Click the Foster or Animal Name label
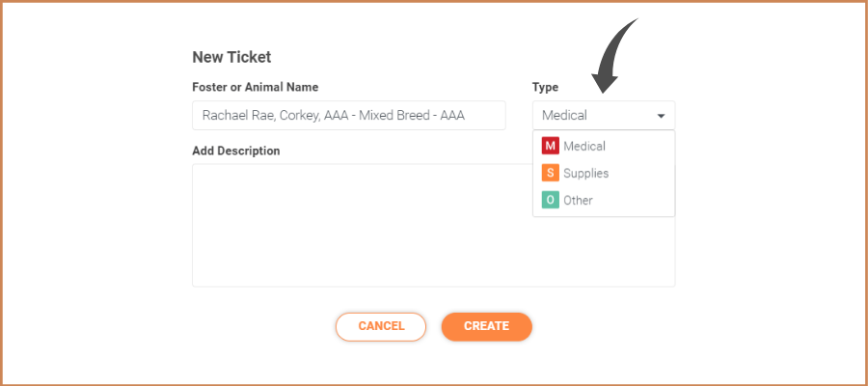The image size is (868, 386). coord(256,87)
